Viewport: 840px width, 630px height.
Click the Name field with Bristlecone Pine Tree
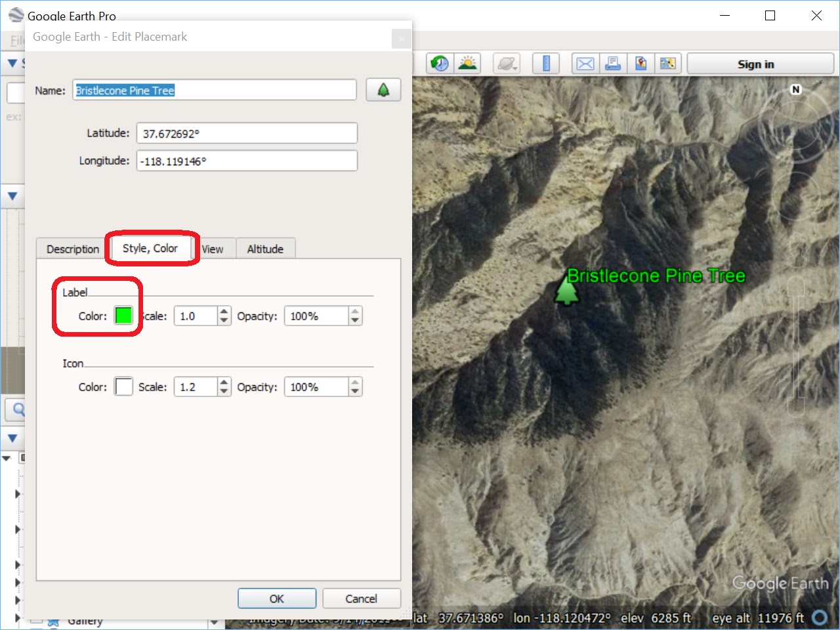(x=214, y=90)
